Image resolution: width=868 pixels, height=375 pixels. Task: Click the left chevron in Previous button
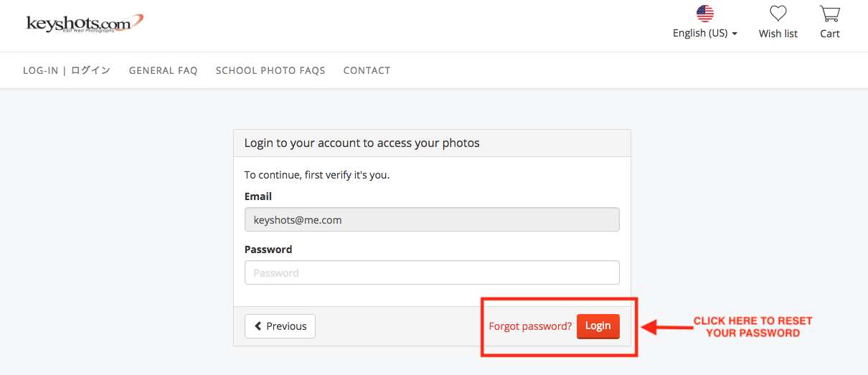coord(258,326)
